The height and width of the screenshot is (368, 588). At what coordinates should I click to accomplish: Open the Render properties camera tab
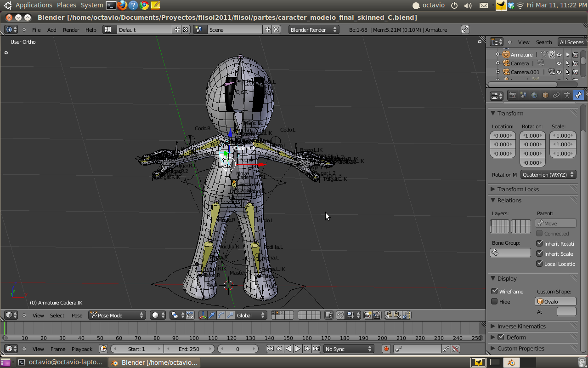coord(512,96)
